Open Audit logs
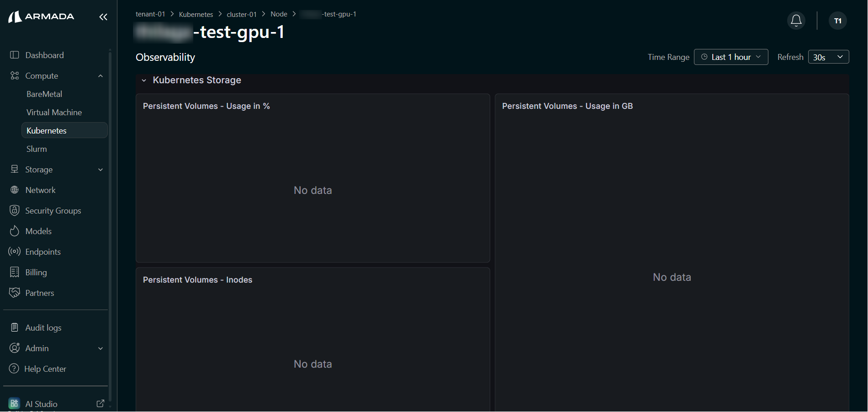868x412 pixels. pos(43,327)
